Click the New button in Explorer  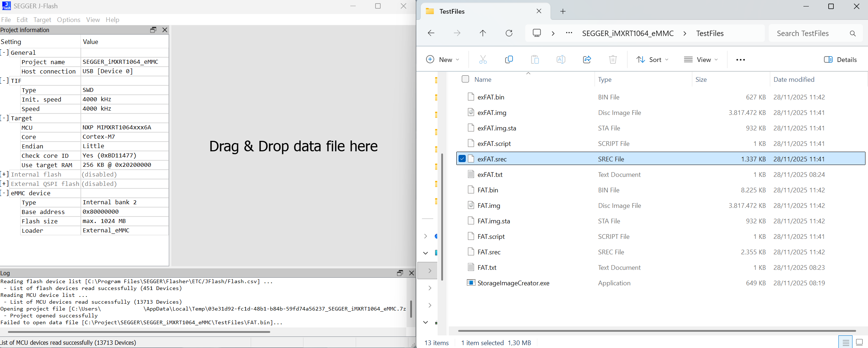click(x=442, y=60)
